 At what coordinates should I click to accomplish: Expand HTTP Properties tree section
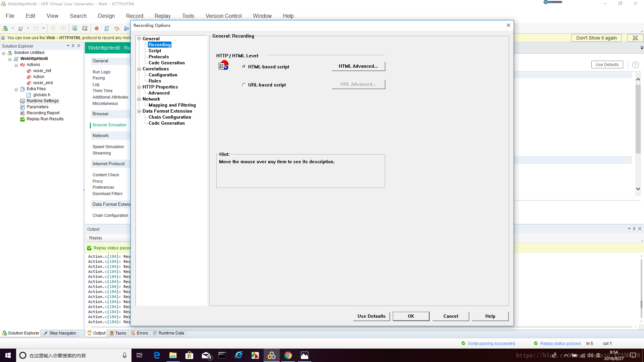(139, 86)
